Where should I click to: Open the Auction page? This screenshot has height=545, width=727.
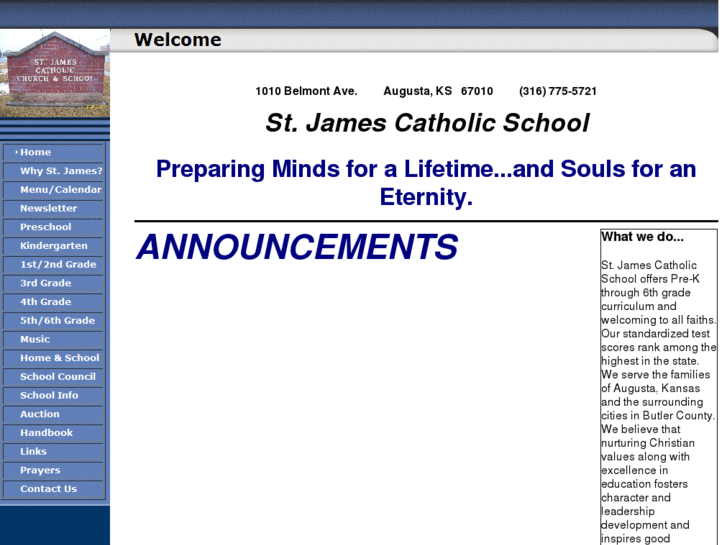(x=54, y=414)
